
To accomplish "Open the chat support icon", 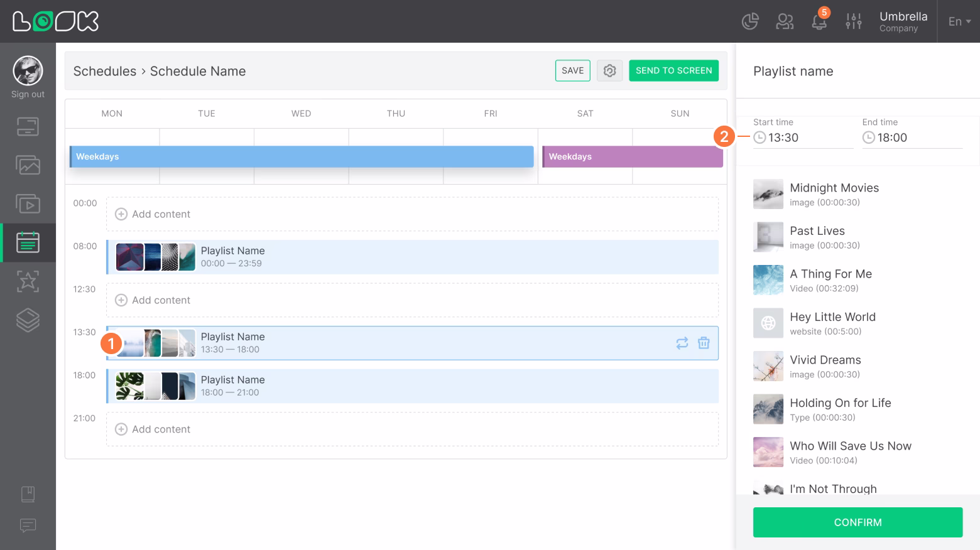I will [28, 526].
